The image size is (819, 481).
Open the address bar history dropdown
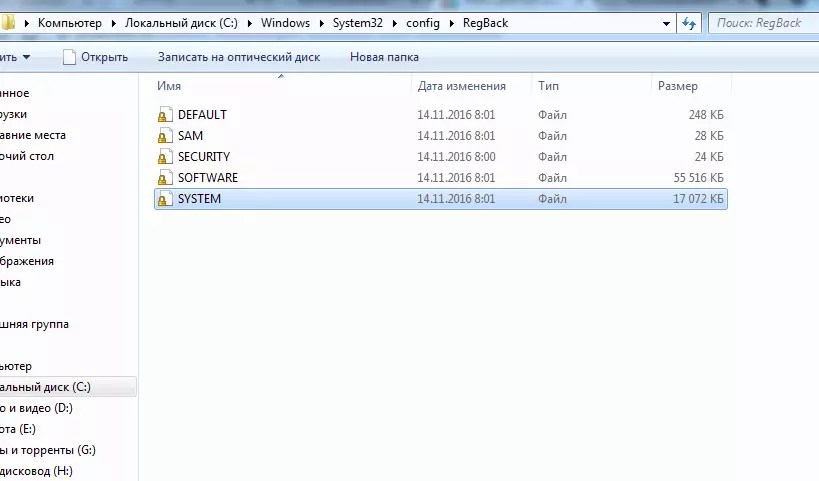(x=667, y=23)
